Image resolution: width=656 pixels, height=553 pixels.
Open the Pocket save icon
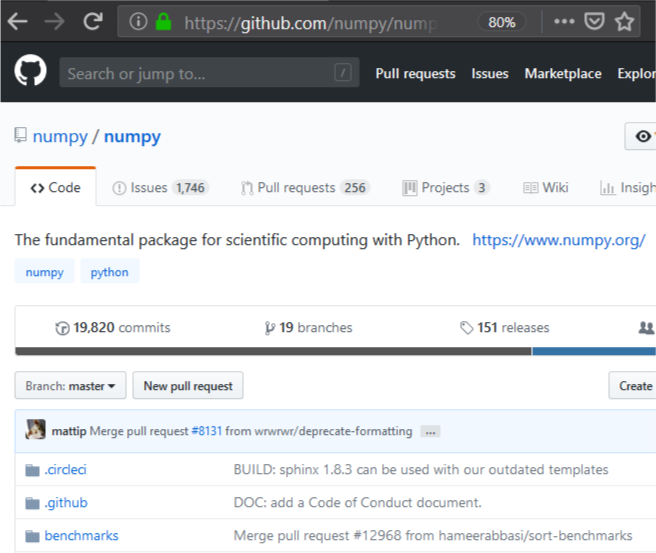pos(593,21)
